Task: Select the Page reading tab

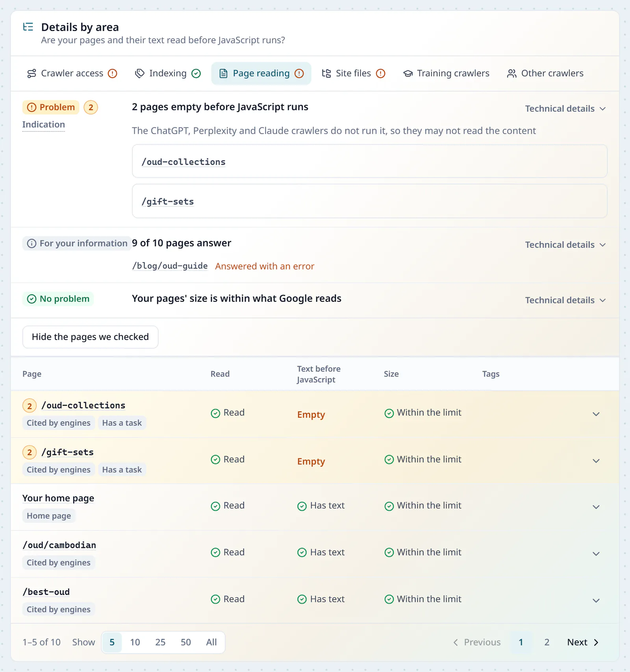Action: click(x=261, y=74)
